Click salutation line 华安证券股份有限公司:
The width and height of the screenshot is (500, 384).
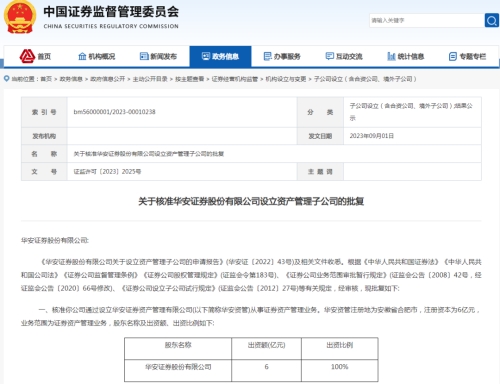55,240
